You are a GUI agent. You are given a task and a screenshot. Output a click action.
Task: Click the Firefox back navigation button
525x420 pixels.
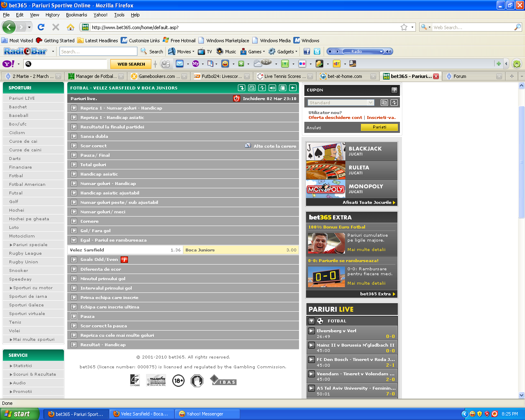[x=9, y=27]
